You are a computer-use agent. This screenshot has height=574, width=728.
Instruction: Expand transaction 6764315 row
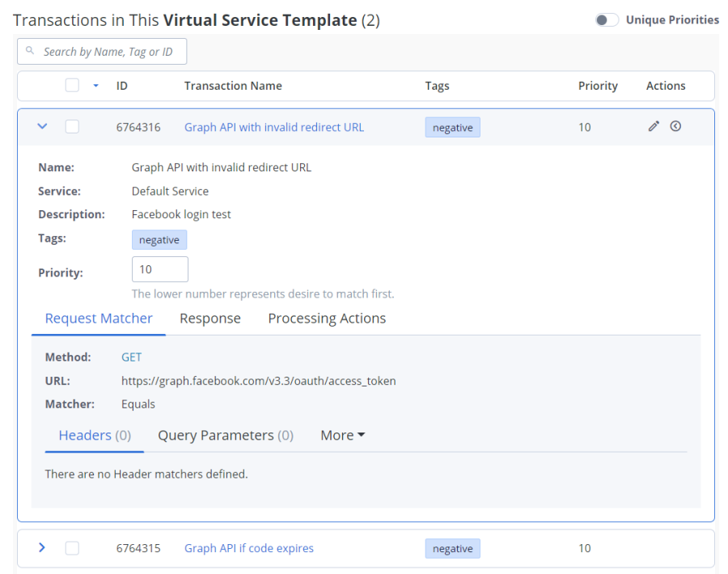click(42, 548)
